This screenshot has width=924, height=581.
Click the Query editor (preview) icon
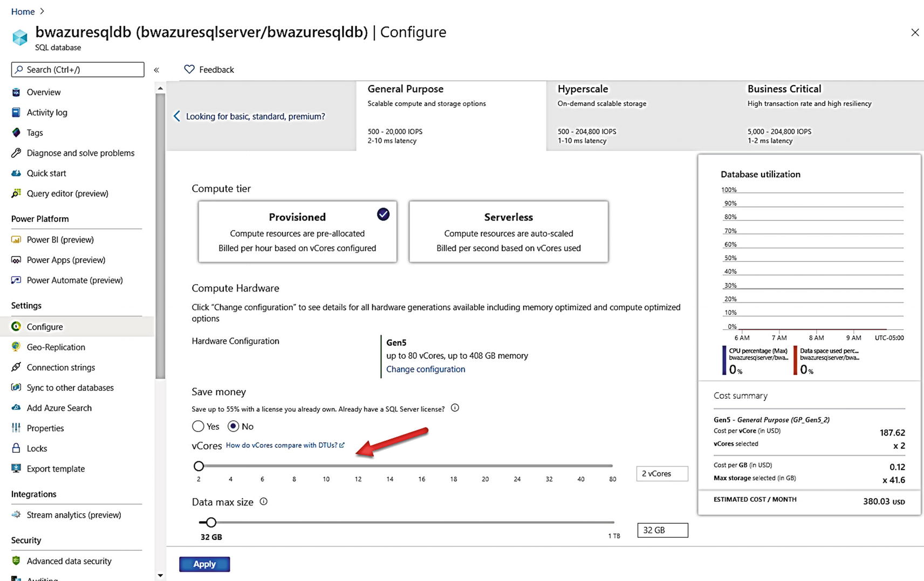16,193
